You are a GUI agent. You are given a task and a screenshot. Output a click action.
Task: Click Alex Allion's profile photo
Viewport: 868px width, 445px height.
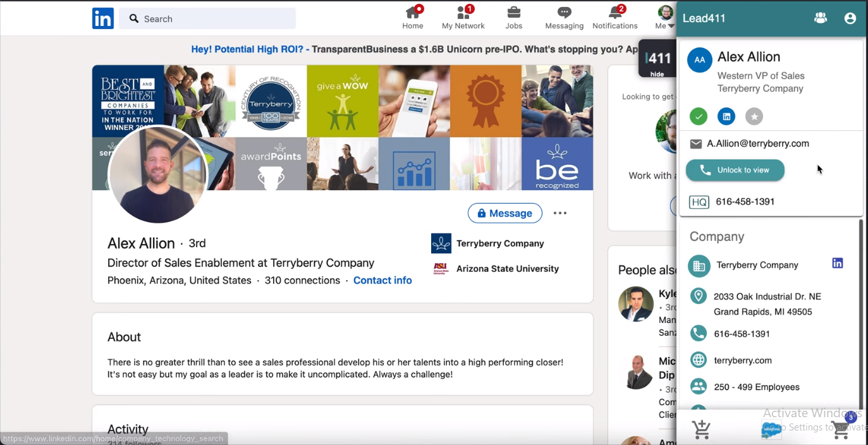click(157, 174)
